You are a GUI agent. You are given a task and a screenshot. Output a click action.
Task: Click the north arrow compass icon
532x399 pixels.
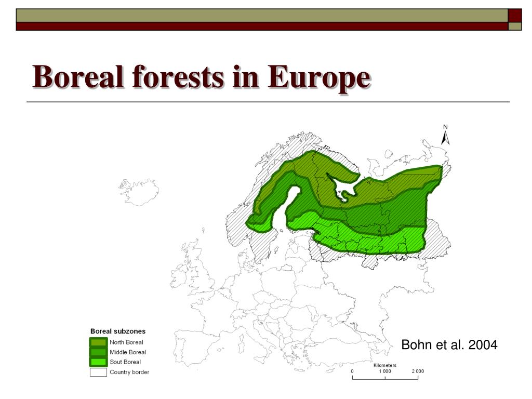pyautogui.click(x=445, y=135)
